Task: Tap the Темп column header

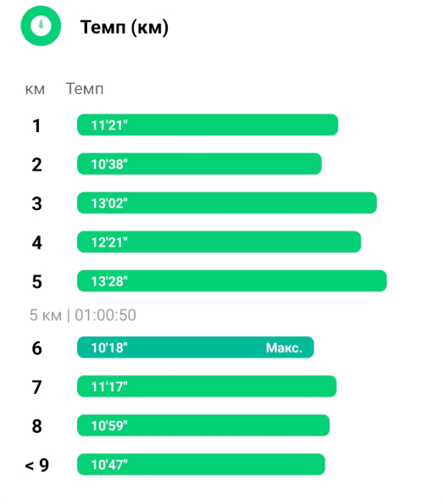Action: click(x=85, y=88)
